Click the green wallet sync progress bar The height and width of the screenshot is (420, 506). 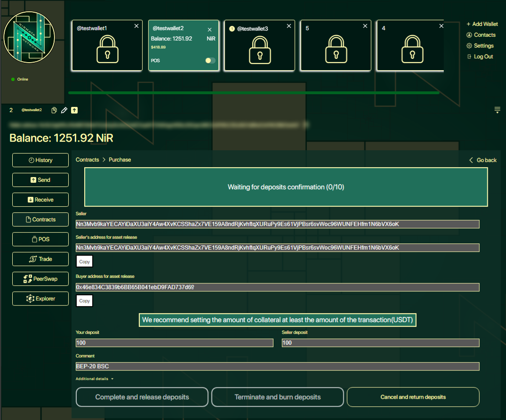254,93
